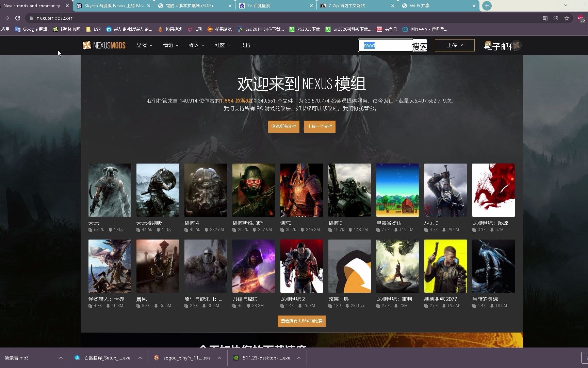The height and width of the screenshot is (368, 588).
Task: Expand options for 百度翻译_Setup download
Action: [x=140, y=358]
